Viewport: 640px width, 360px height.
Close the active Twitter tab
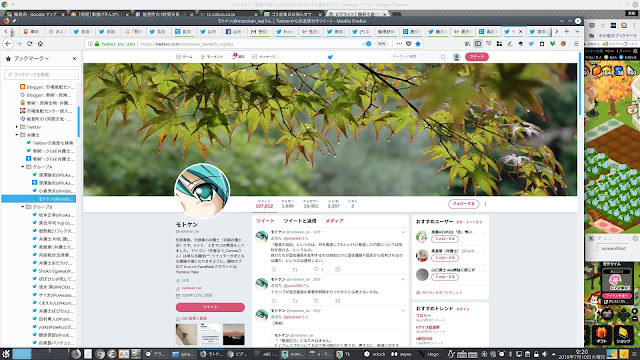tap(520, 31)
